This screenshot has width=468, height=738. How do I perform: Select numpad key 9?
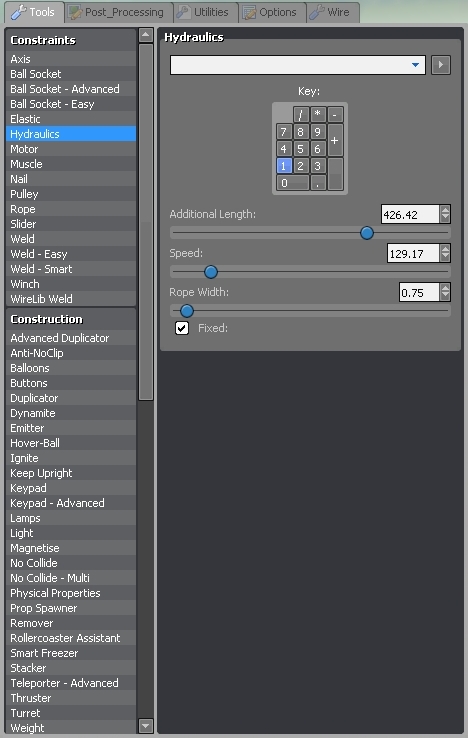(318, 132)
